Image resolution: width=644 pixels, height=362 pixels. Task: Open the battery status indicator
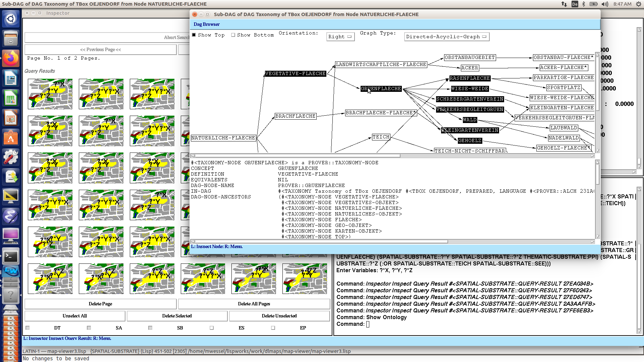tap(594, 4)
